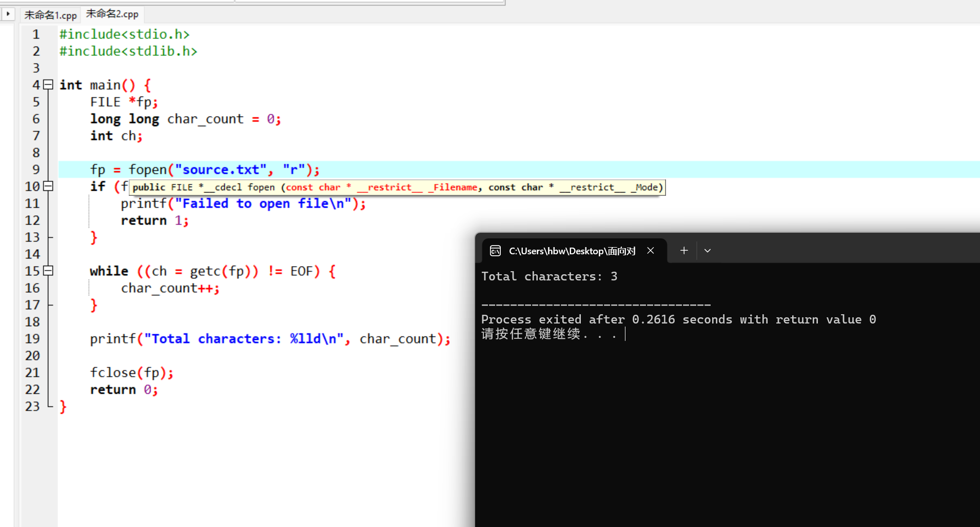This screenshot has width=980, height=527.
Task: Close the terminal tab with its X button
Action: [651, 251]
